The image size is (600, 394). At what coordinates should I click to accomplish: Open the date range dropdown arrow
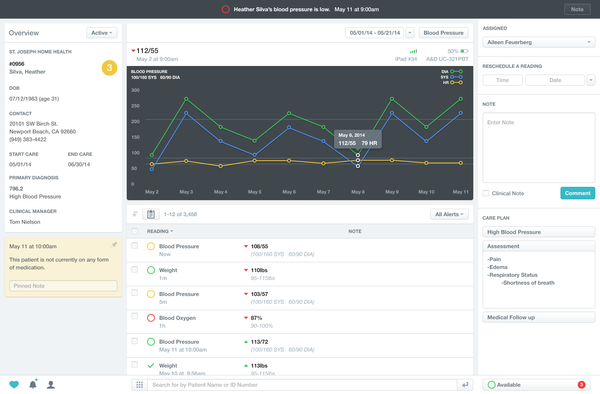click(x=410, y=33)
